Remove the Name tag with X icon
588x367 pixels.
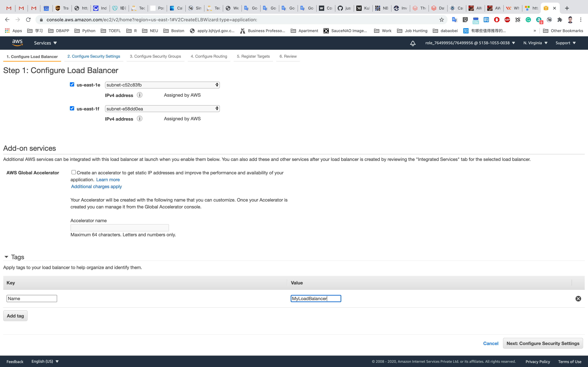578,299
